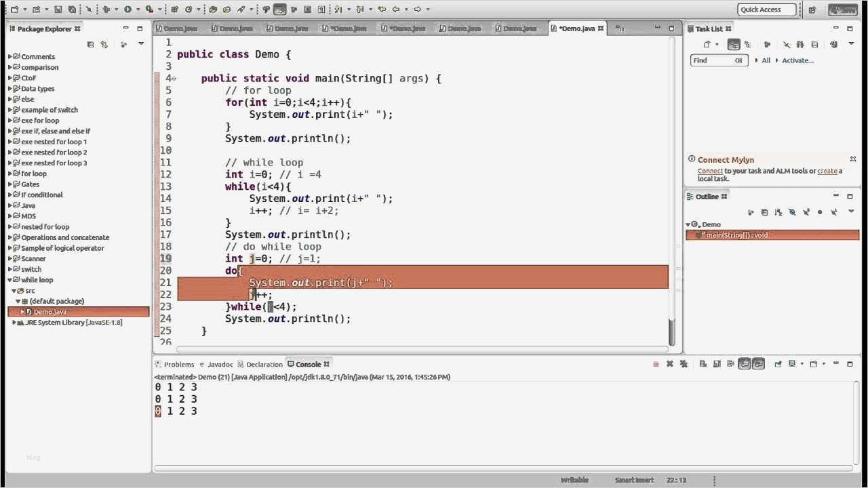Switch to the Problems tab
Image resolution: width=868 pixels, height=488 pixels.
(x=174, y=364)
